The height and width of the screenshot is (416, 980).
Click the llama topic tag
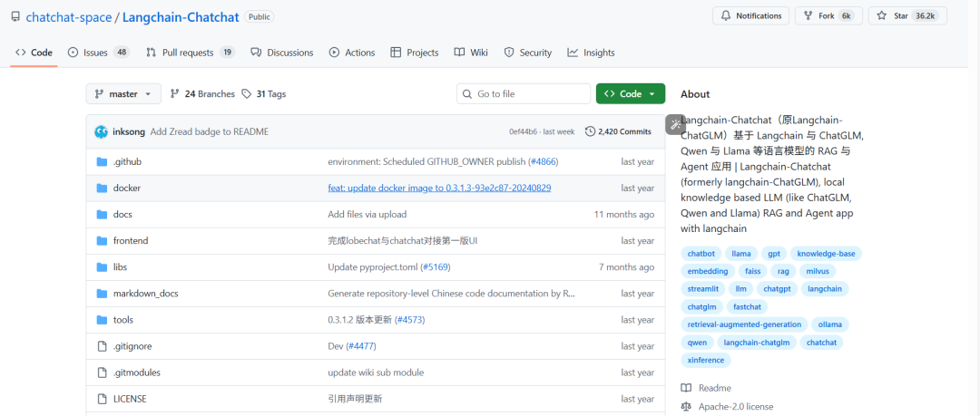coord(741,254)
